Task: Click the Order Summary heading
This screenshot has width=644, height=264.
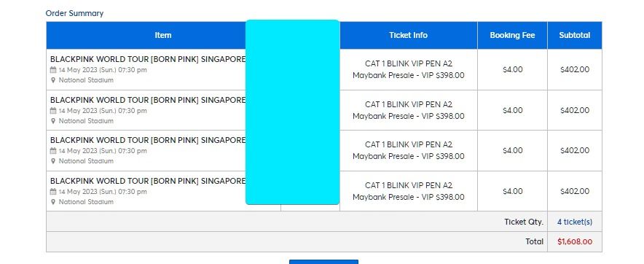Action: click(x=74, y=13)
